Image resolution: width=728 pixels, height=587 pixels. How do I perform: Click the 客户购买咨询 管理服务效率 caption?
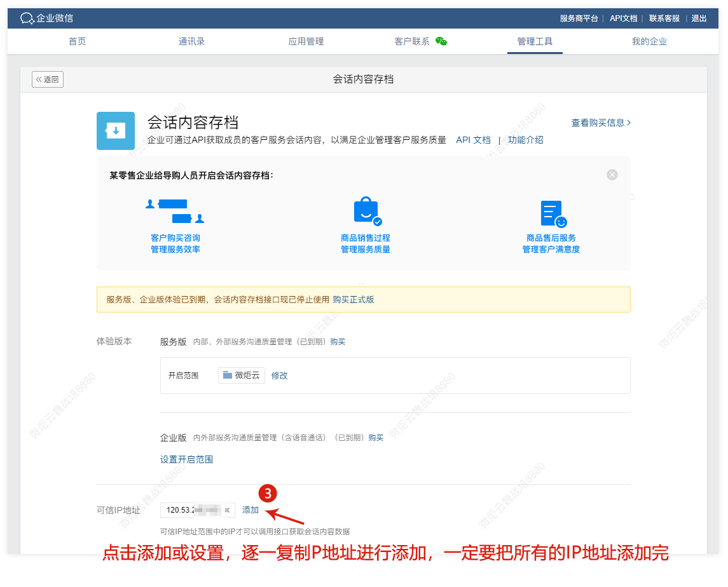click(x=175, y=243)
